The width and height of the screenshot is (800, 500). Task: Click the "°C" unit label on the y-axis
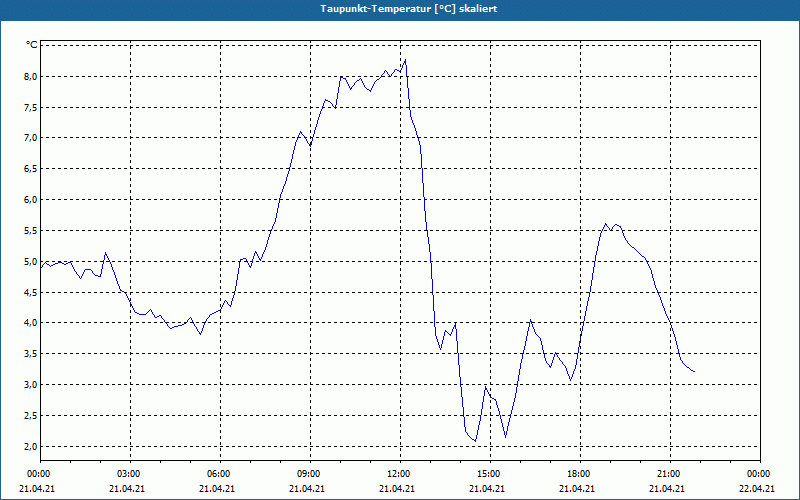tap(32, 45)
